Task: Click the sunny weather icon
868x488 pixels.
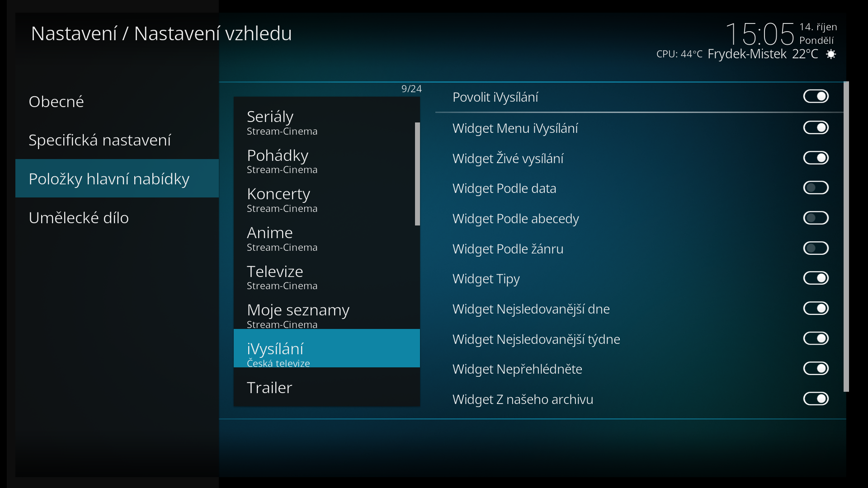Action: pyautogui.click(x=831, y=54)
